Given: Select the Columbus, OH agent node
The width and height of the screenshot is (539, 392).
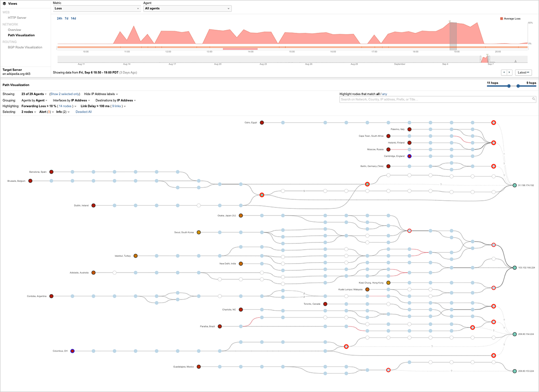Looking at the screenshot, I should pos(72,351).
